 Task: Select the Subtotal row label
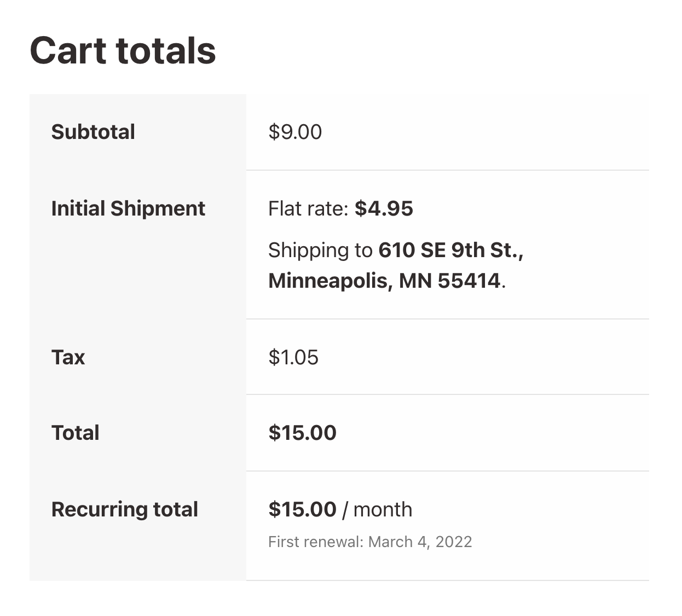[93, 132]
